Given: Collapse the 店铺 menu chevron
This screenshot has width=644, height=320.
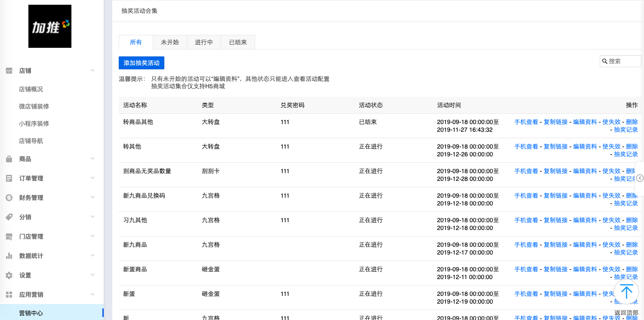Looking at the screenshot, I should tap(92, 71).
